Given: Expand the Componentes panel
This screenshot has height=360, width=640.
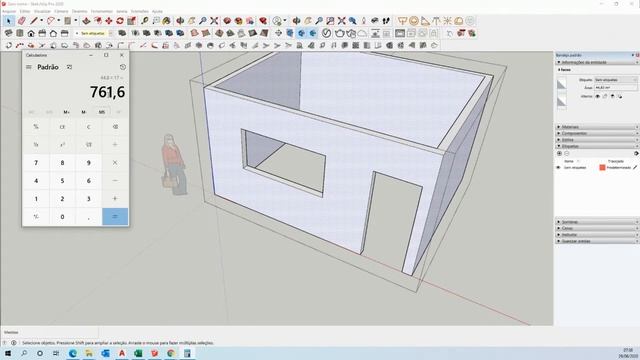Looking at the screenshot, I should point(597,133).
